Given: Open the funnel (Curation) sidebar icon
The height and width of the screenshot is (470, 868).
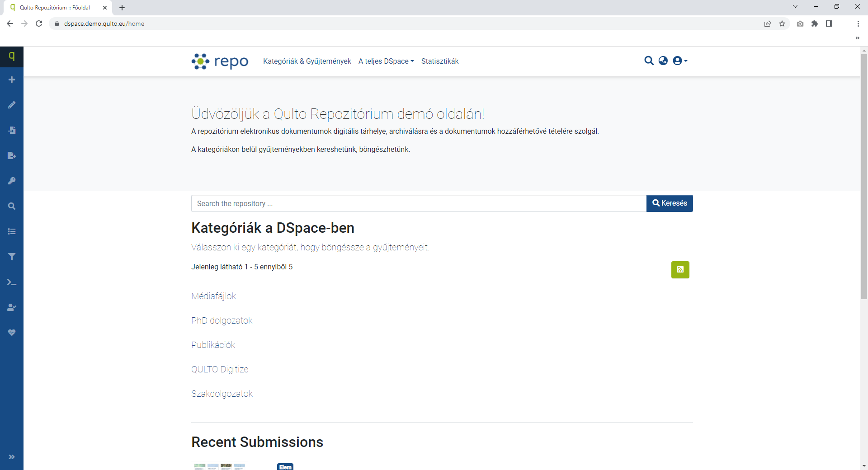Looking at the screenshot, I should 12,257.
